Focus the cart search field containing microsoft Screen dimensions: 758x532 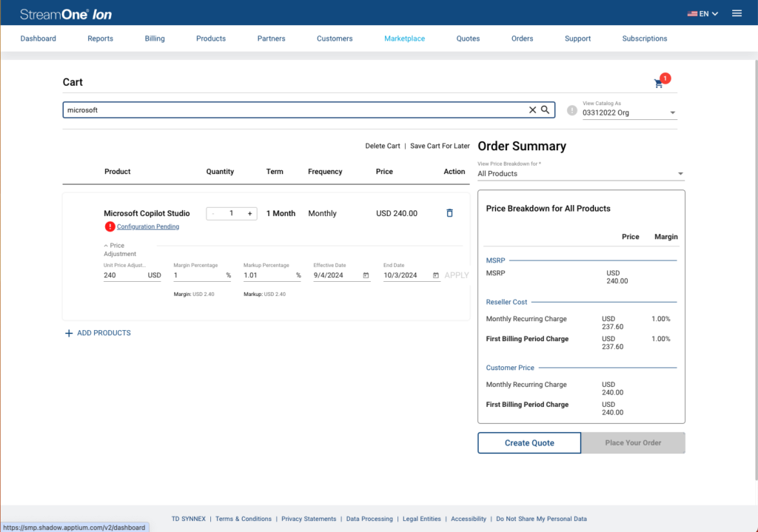pos(309,110)
